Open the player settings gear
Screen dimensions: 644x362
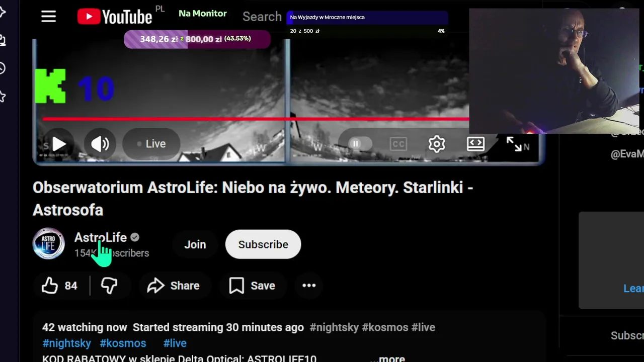click(x=437, y=144)
